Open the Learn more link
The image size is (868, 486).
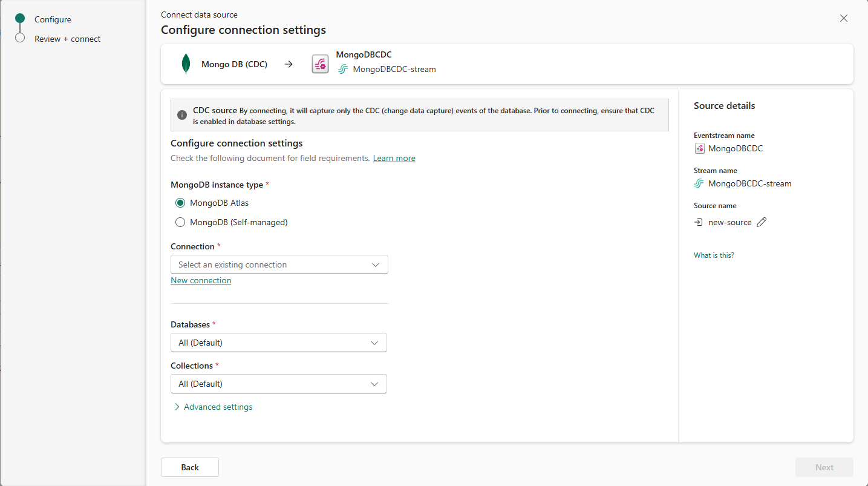pos(394,158)
